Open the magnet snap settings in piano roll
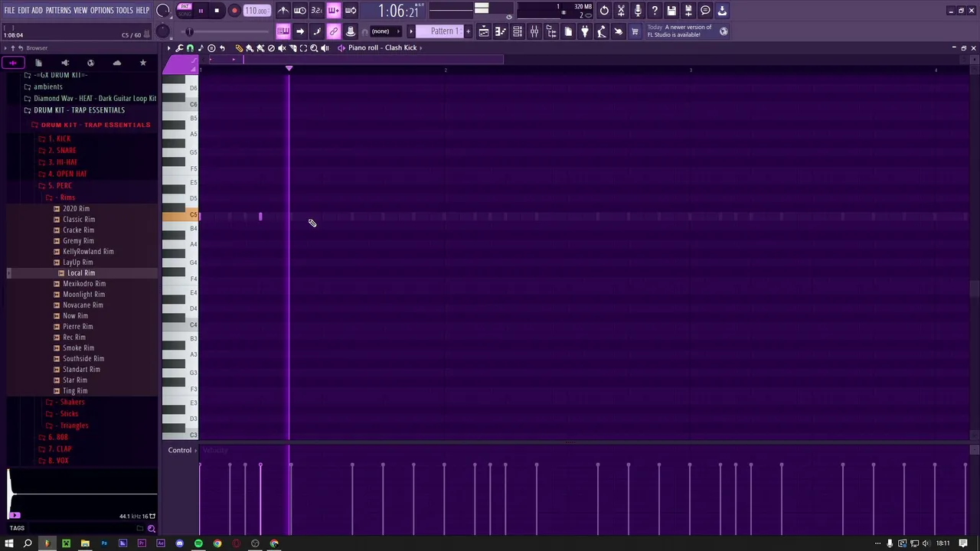 click(x=190, y=47)
